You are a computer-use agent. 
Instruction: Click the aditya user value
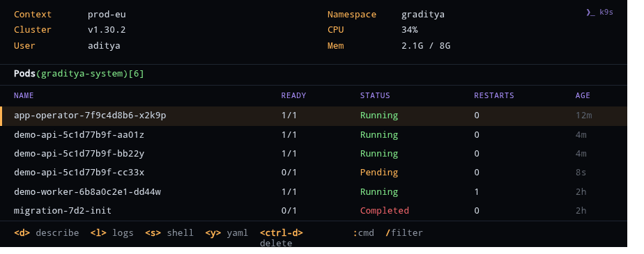coord(104,45)
